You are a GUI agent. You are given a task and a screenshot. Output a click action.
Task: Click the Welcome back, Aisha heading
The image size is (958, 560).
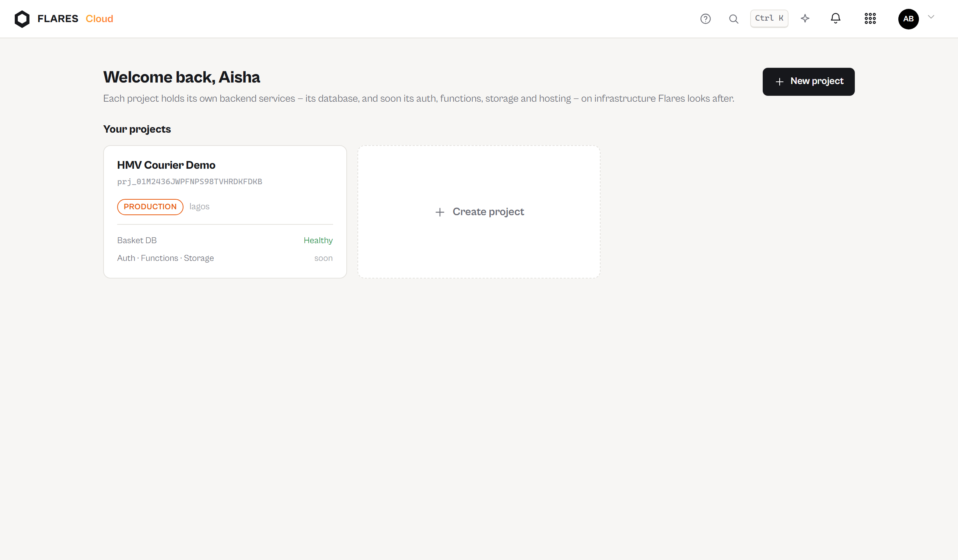click(181, 77)
